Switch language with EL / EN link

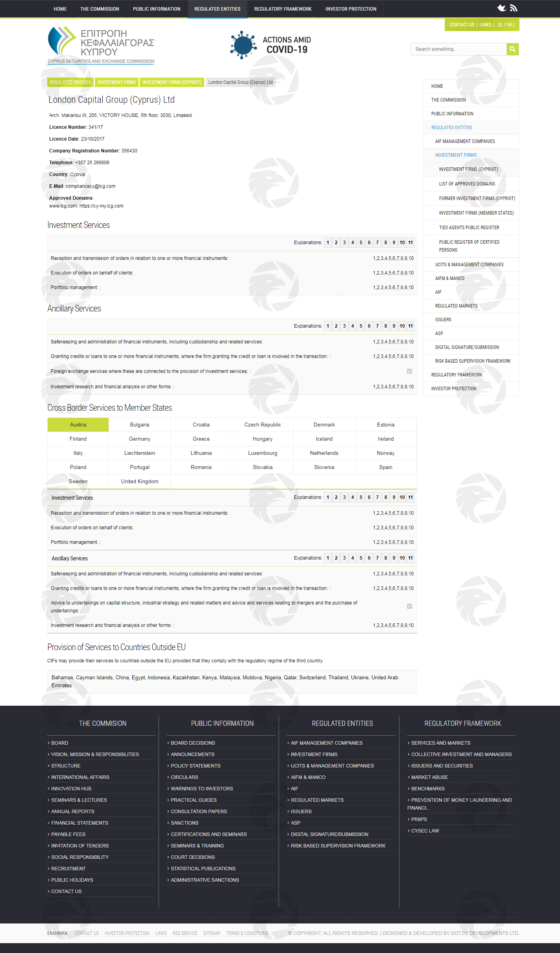[x=505, y=25]
